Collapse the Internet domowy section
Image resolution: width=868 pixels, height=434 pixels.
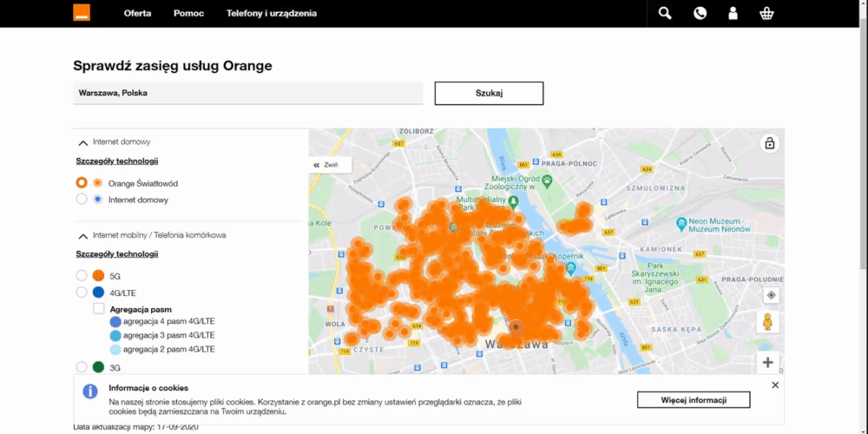[83, 142]
